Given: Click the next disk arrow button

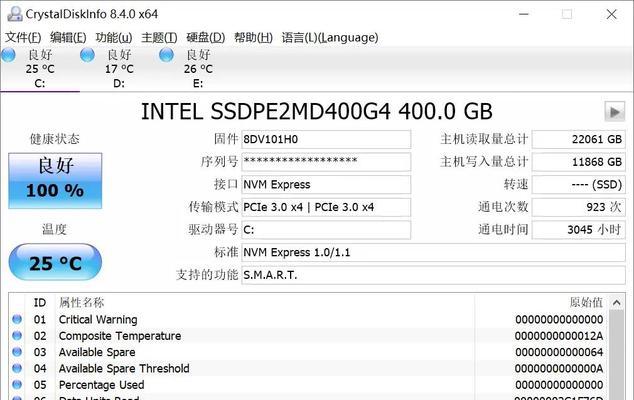Looking at the screenshot, I should click(615, 112).
